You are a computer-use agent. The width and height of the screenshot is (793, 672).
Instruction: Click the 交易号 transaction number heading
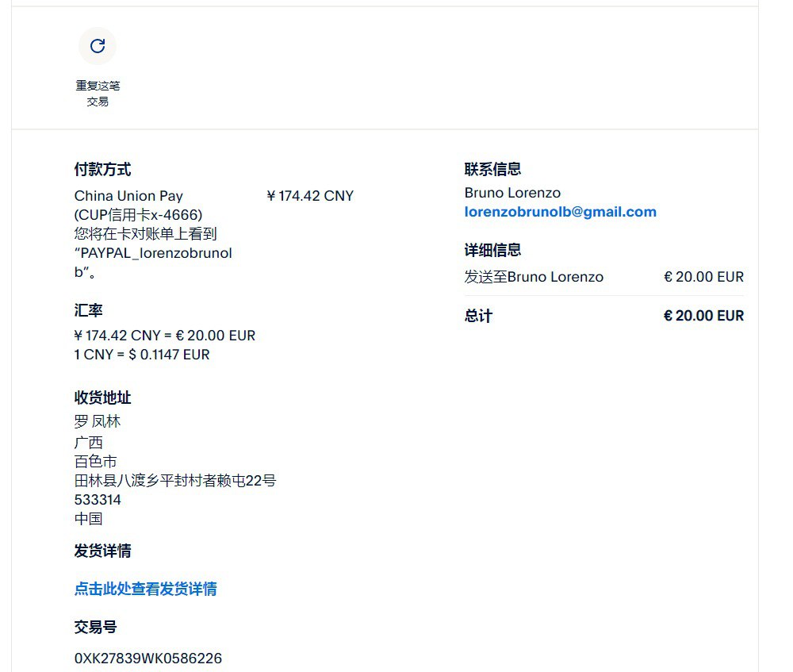(95, 627)
